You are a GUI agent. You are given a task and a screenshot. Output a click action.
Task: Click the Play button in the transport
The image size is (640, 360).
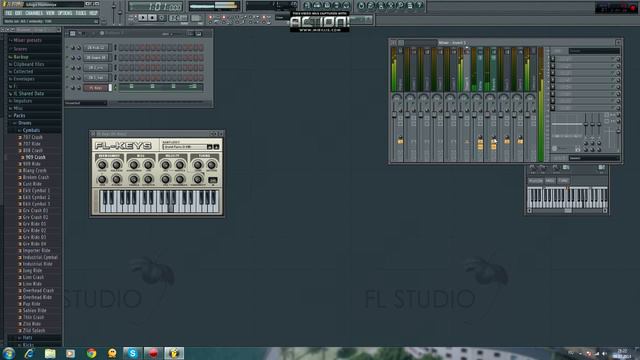point(142,18)
